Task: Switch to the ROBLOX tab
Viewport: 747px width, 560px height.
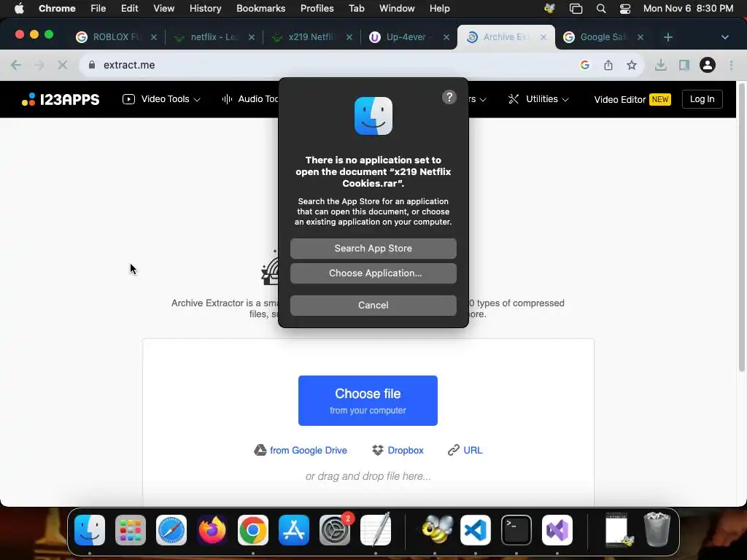Action: pyautogui.click(x=117, y=37)
